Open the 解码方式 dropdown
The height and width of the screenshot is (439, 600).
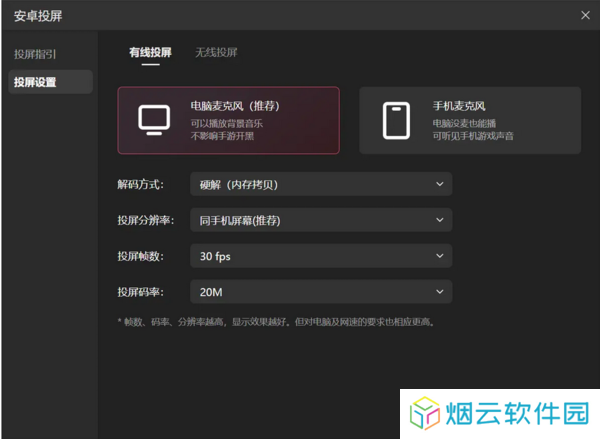pos(321,184)
